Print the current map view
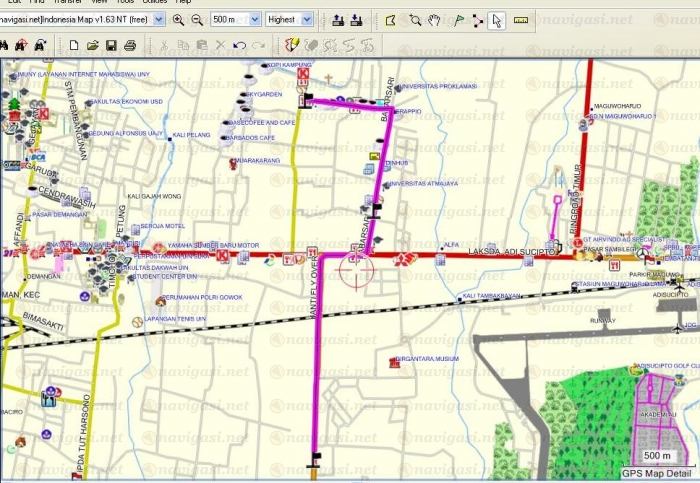The width and height of the screenshot is (700, 483). 130,45
